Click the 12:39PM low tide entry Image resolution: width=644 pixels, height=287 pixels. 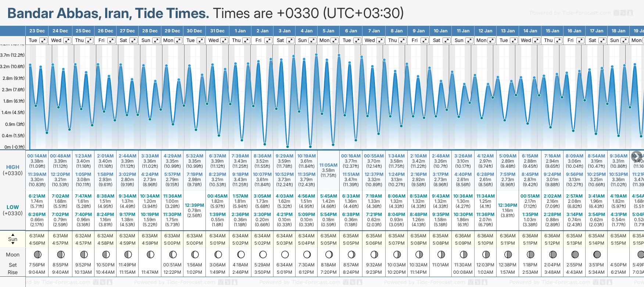(194, 205)
